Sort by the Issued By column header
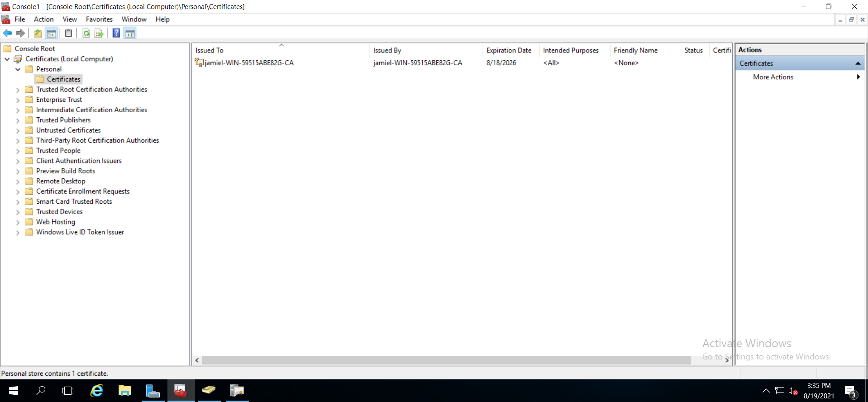The width and height of the screenshot is (868, 402). [x=426, y=50]
